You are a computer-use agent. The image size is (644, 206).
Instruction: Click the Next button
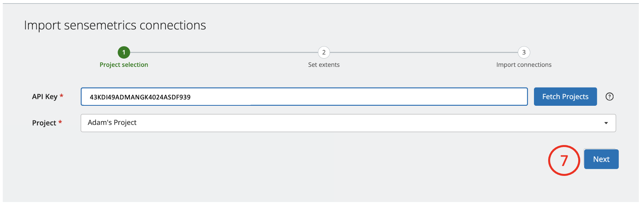click(601, 159)
